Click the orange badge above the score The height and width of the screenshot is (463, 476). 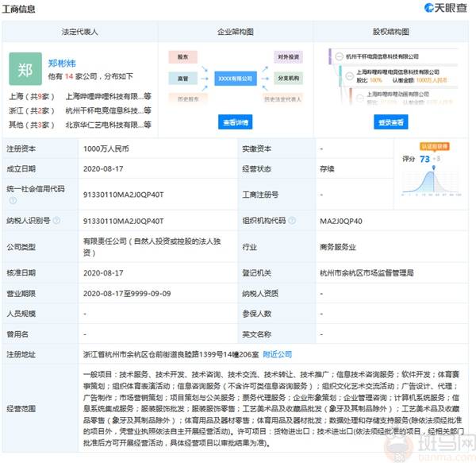point(435,146)
